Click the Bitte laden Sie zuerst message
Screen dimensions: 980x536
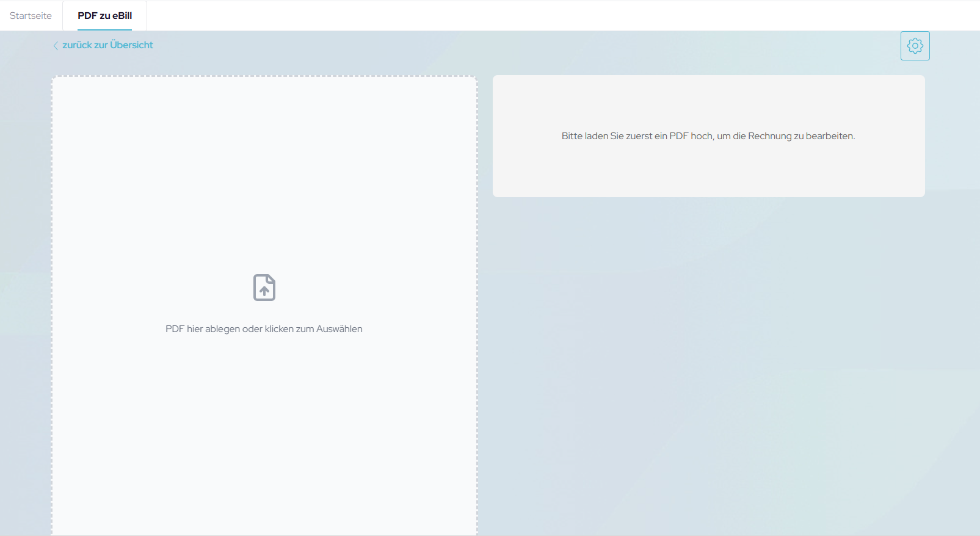pos(708,136)
